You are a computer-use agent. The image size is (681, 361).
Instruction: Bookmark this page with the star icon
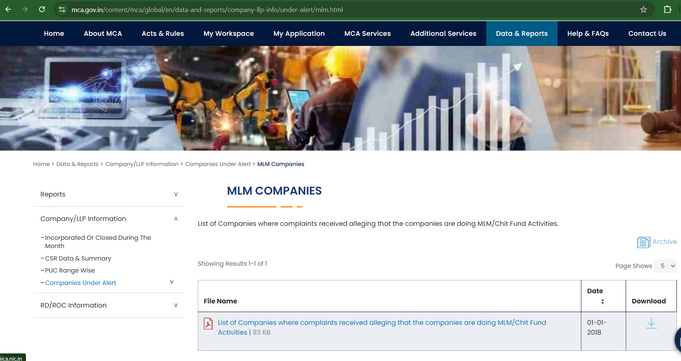click(x=643, y=10)
